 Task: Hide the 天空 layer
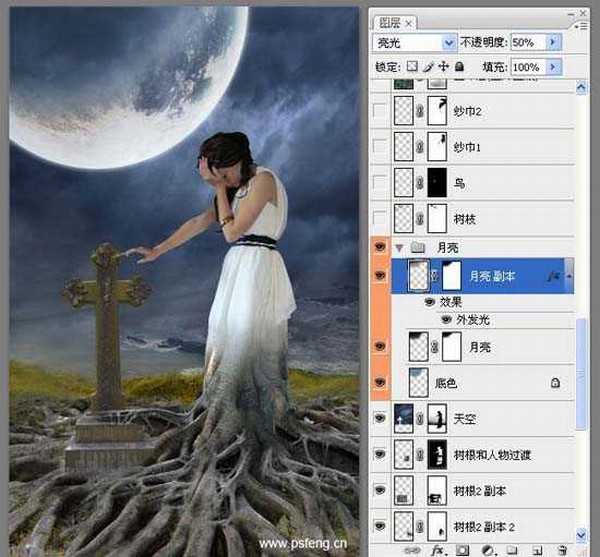click(379, 418)
